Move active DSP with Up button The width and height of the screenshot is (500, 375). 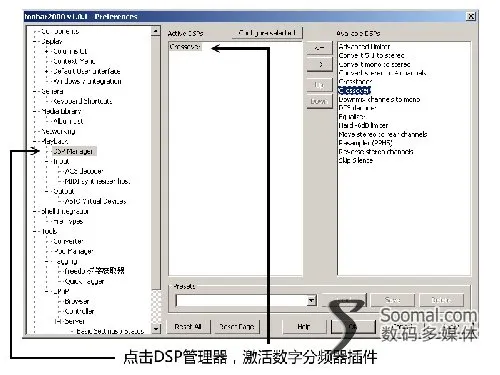point(319,85)
